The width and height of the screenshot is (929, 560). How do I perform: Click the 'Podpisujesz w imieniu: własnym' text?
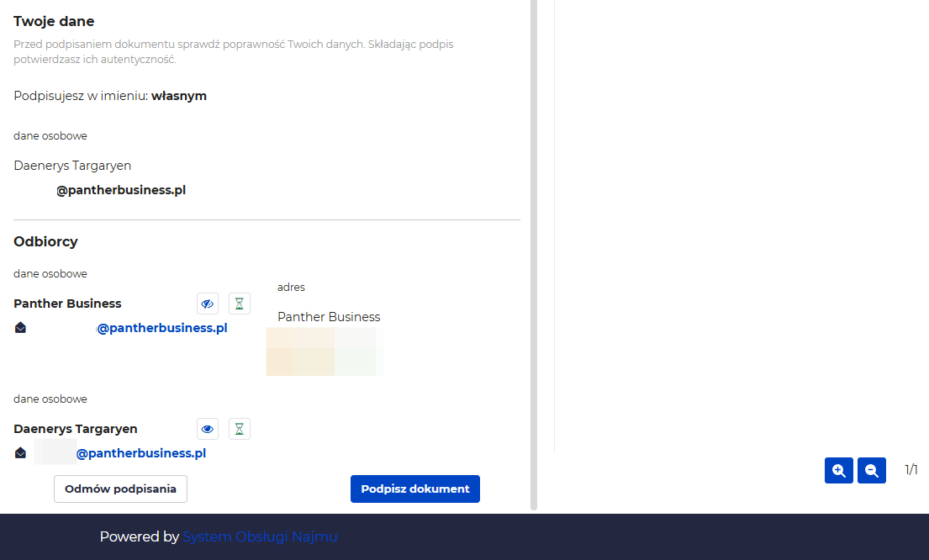point(110,96)
